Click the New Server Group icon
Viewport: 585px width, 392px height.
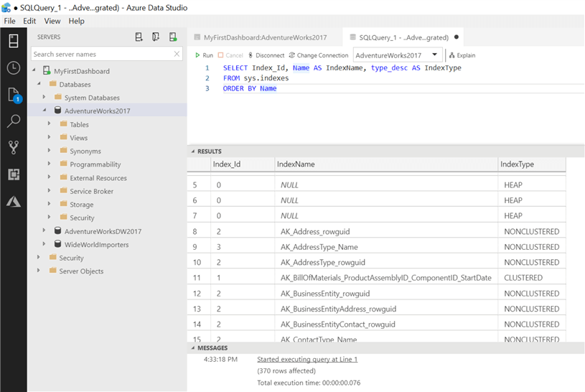tap(156, 37)
